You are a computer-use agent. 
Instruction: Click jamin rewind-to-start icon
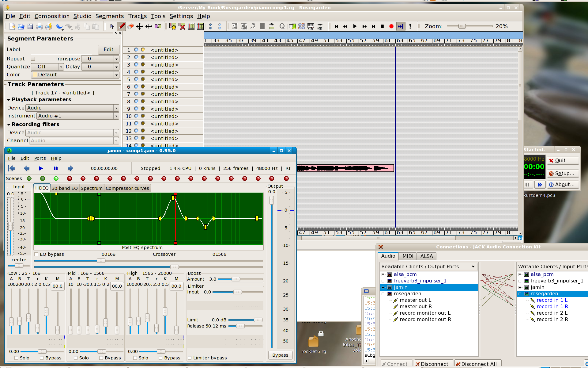pos(12,168)
